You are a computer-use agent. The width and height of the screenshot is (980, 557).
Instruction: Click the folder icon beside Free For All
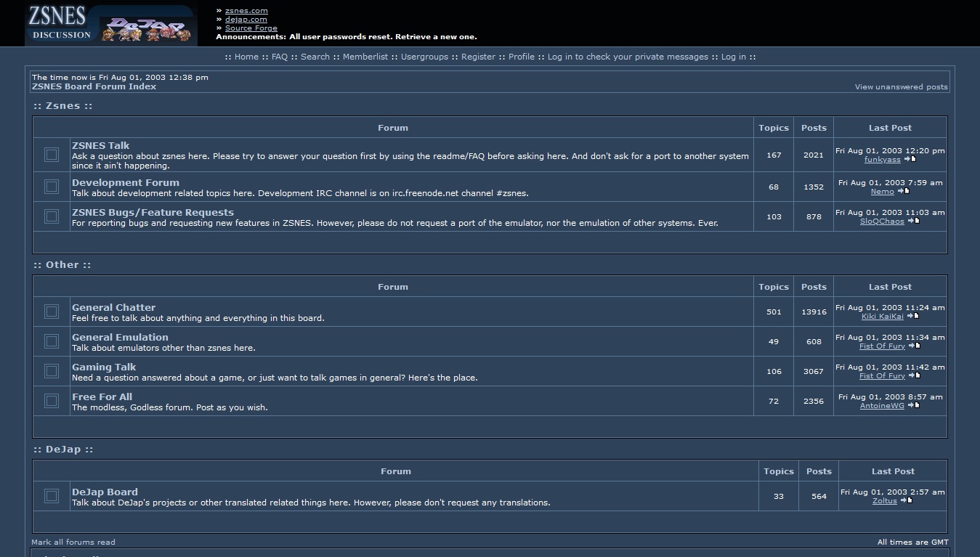click(52, 401)
